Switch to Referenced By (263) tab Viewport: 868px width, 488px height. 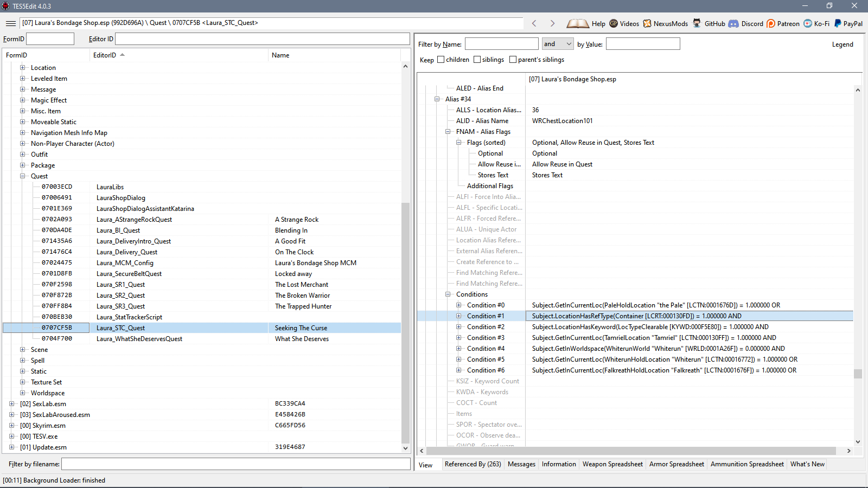(x=473, y=464)
